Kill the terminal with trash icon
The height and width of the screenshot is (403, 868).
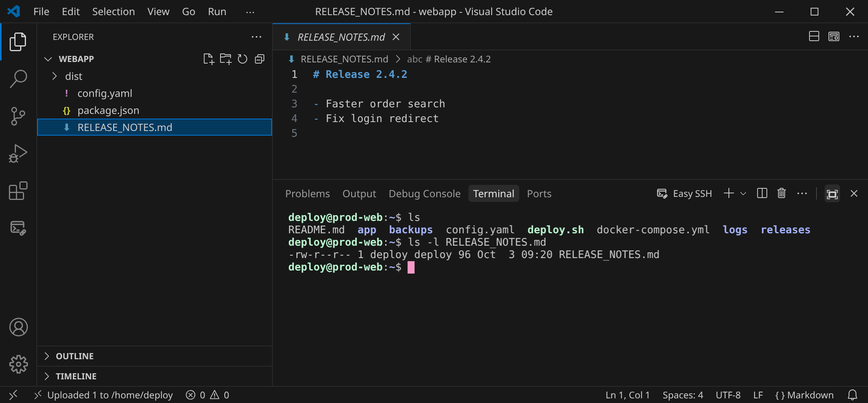coord(782,193)
